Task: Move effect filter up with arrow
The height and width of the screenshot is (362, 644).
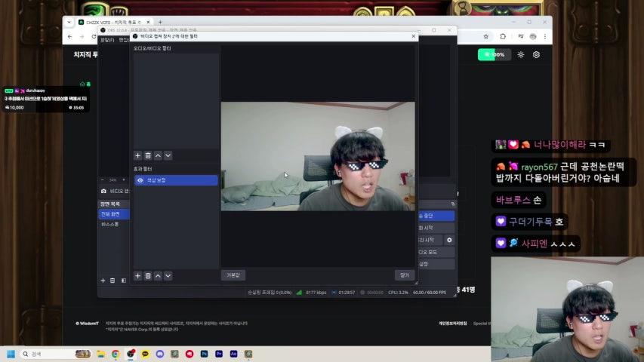Action: (158, 276)
